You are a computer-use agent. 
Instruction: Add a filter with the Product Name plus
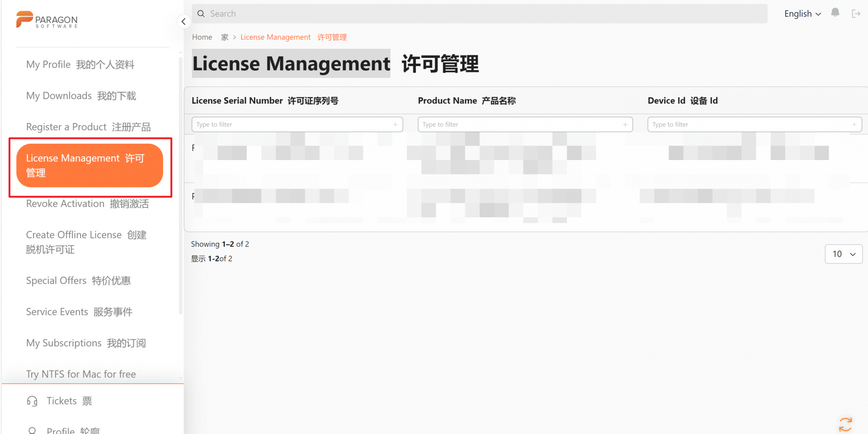(x=625, y=124)
